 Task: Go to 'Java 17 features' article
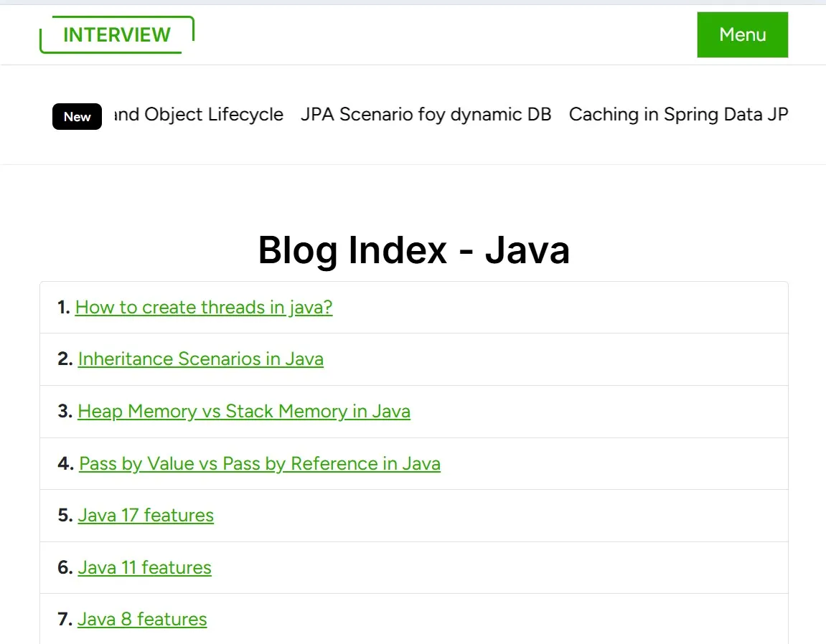click(x=146, y=515)
